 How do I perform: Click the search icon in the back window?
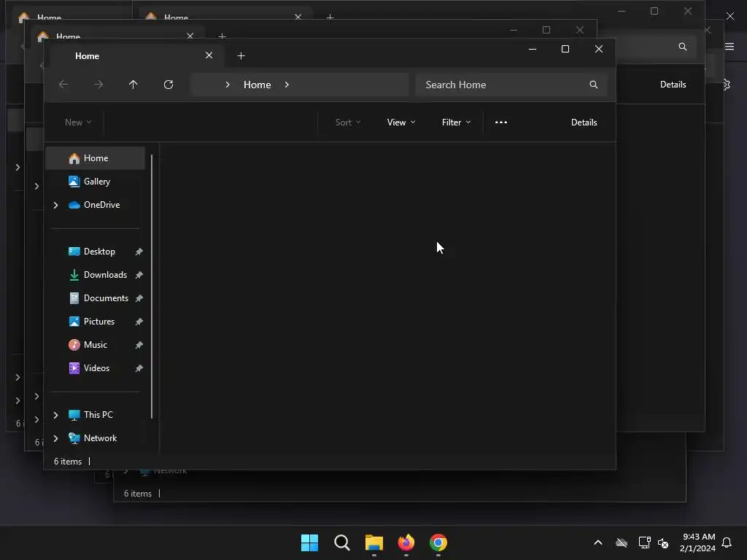(682, 47)
